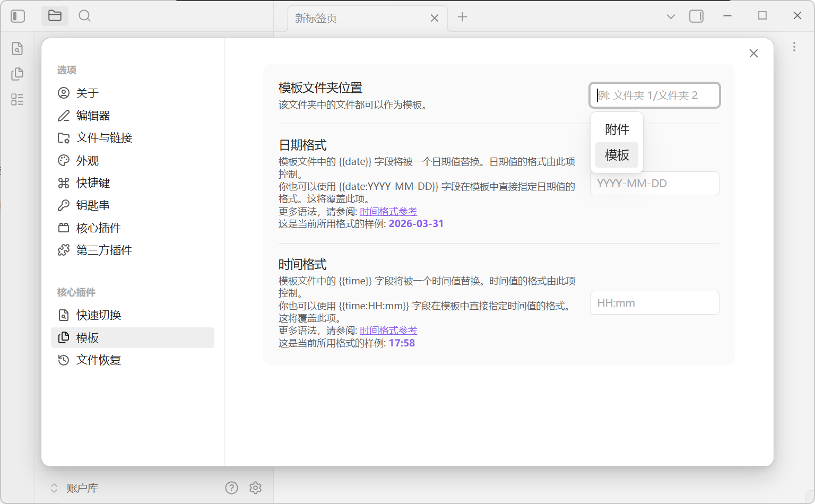Choose 附件 from folder suggestions
The height and width of the screenshot is (504, 815).
coord(617,129)
